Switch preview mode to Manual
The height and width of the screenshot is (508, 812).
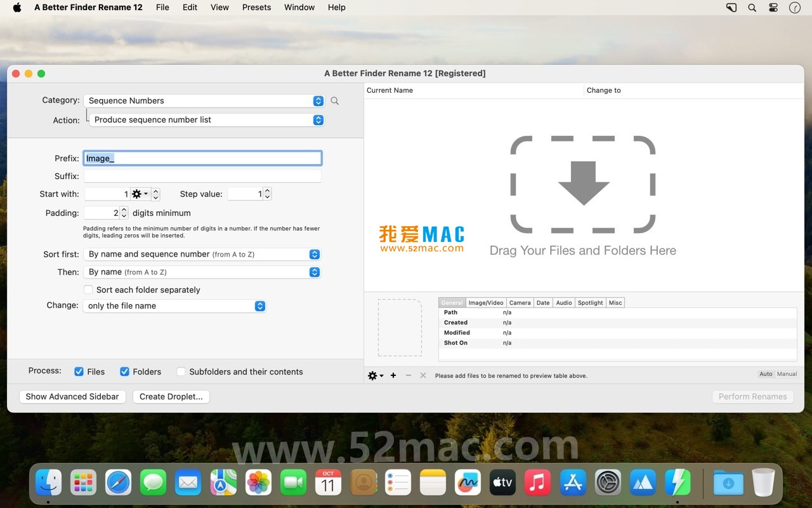[787, 374]
